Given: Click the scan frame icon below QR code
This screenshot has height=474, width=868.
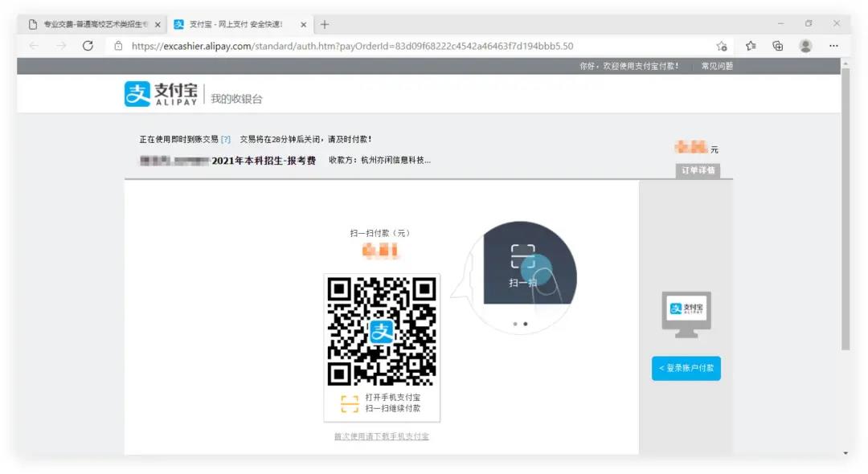Looking at the screenshot, I should [350, 403].
